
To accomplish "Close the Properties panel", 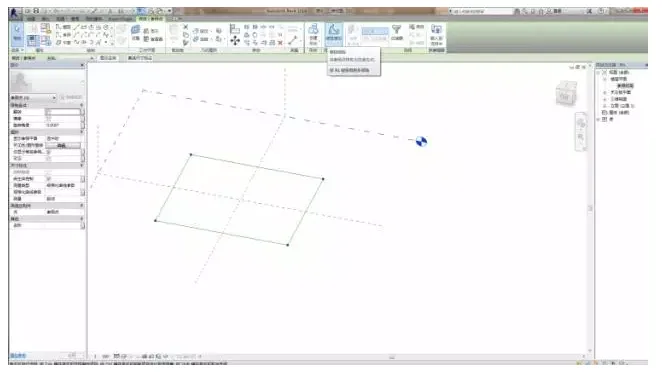I will [82, 65].
